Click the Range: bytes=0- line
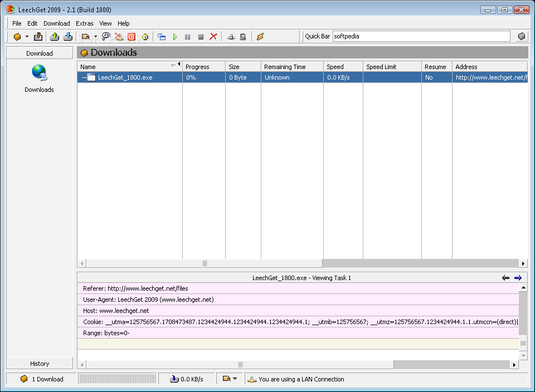 tap(298, 333)
